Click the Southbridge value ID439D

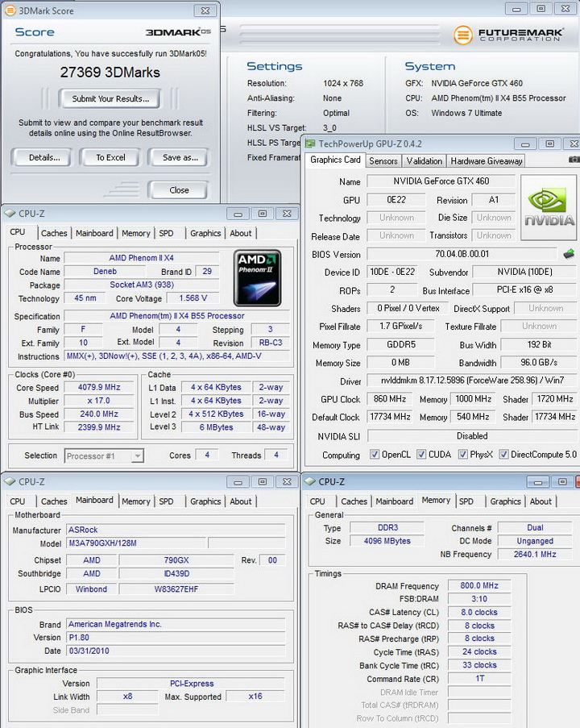click(176, 573)
